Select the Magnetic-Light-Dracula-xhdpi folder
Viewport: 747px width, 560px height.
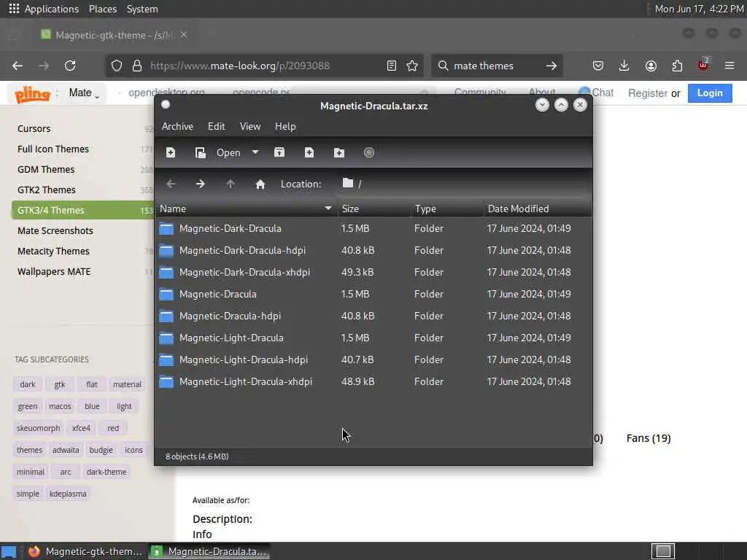(x=373, y=382)
